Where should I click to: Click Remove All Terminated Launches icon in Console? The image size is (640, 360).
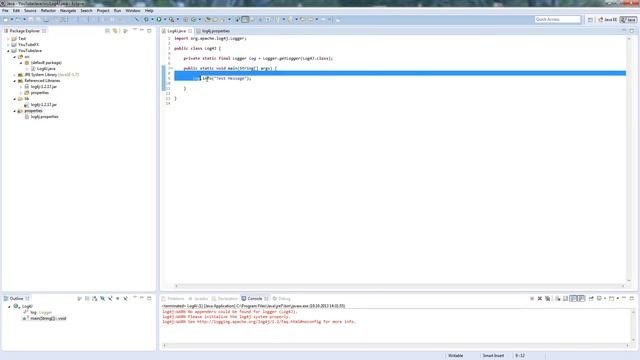[548, 299]
